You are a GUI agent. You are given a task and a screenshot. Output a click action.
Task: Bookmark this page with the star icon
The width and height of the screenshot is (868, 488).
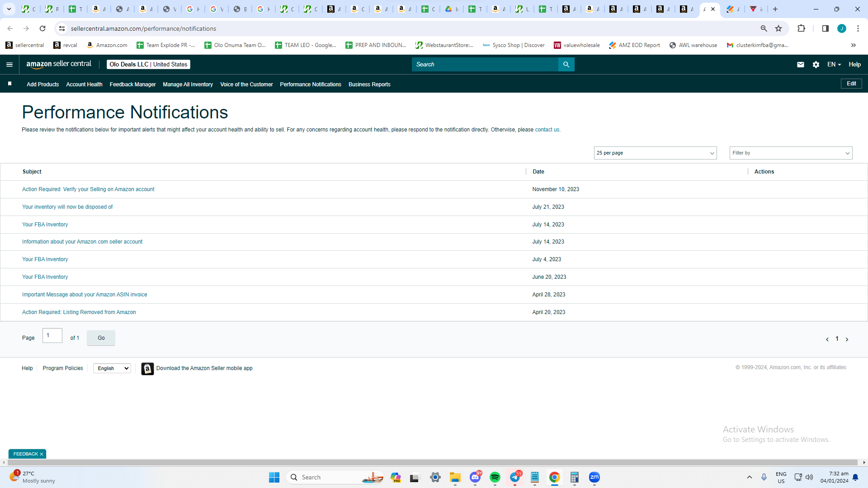pyautogui.click(x=778, y=28)
